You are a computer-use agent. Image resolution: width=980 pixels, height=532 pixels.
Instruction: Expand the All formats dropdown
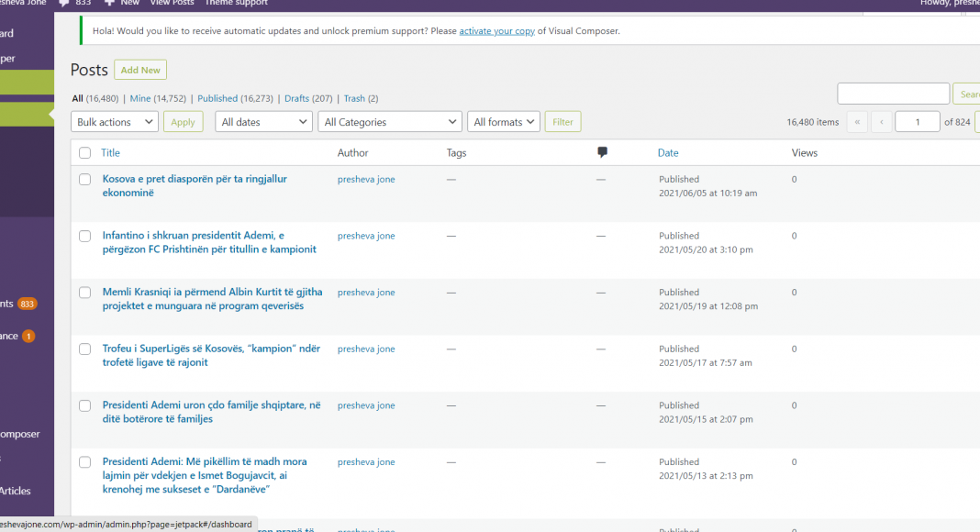point(504,122)
